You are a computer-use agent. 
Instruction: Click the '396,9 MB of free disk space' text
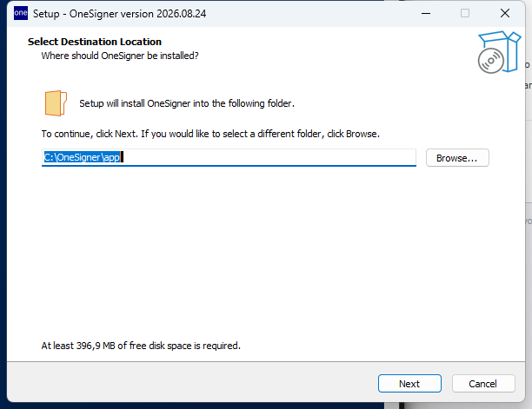141,346
